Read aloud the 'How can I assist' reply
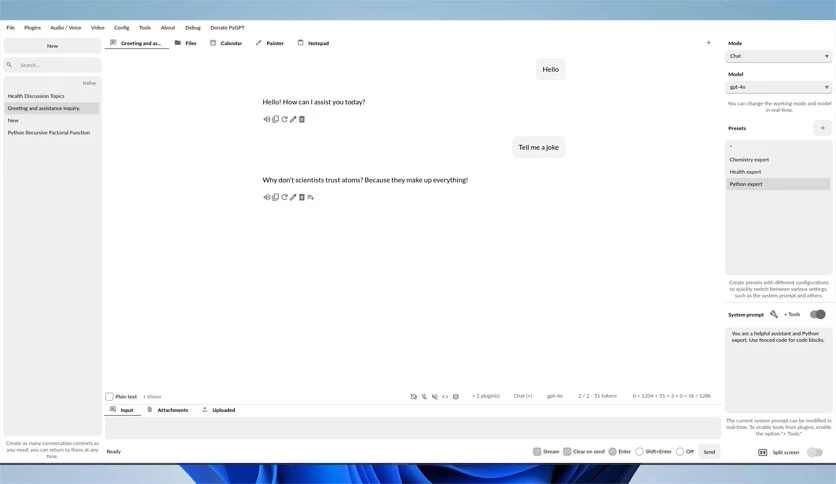The image size is (836, 484). point(267,119)
